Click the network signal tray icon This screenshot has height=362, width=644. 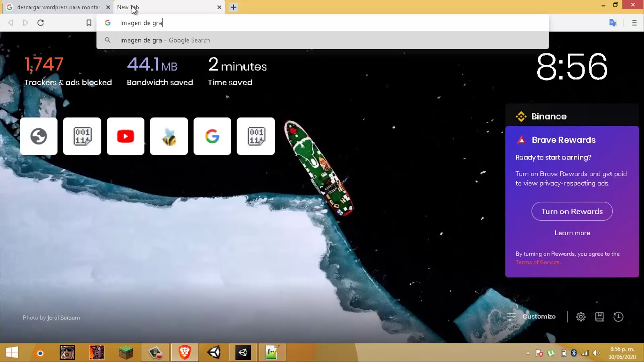[x=585, y=353]
